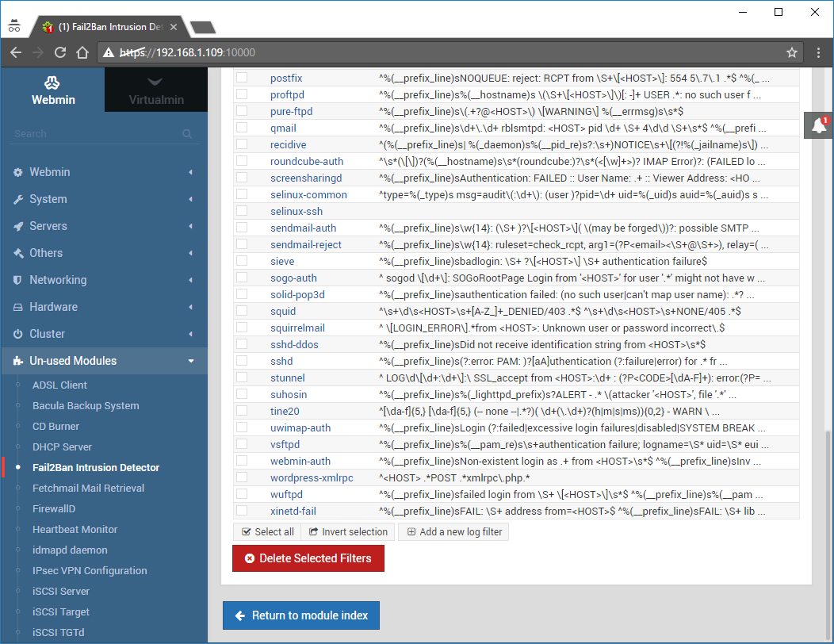834x644 pixels.
Task: Click the Un-used Modules puzzle icon
Action: (18, 361)
